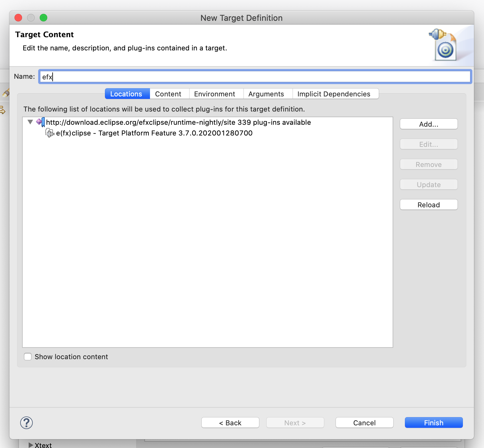
Task: Click the target definition wizard banner icon
Action: (445, 45)
